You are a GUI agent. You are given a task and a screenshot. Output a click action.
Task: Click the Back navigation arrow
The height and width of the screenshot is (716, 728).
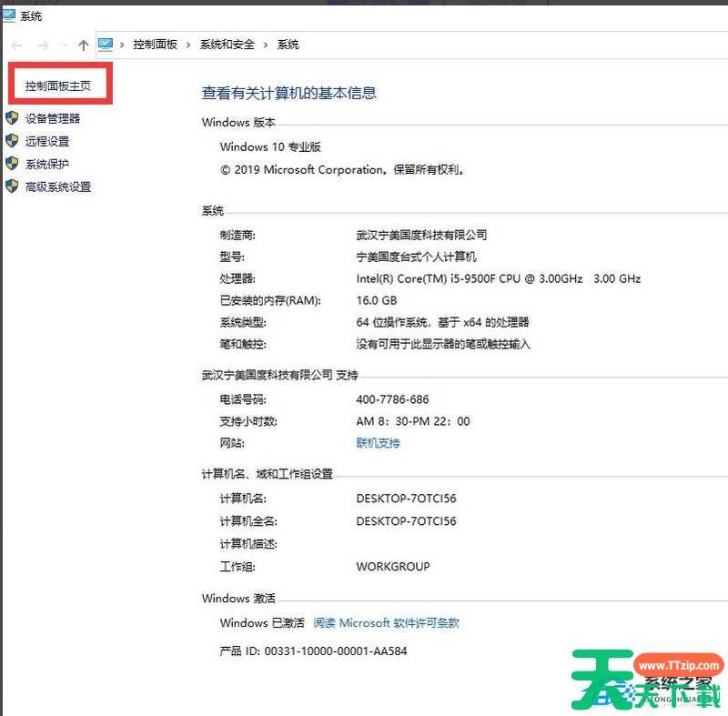(16, 45)
